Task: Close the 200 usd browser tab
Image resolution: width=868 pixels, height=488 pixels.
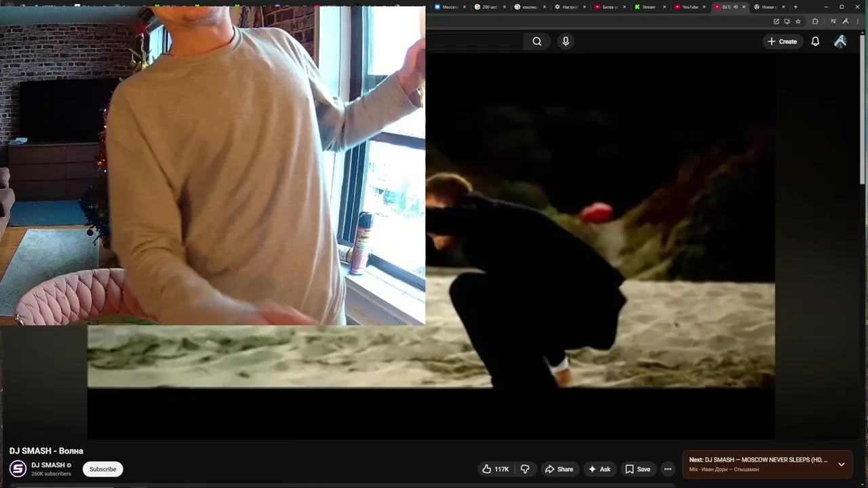Action: (505, 7)
